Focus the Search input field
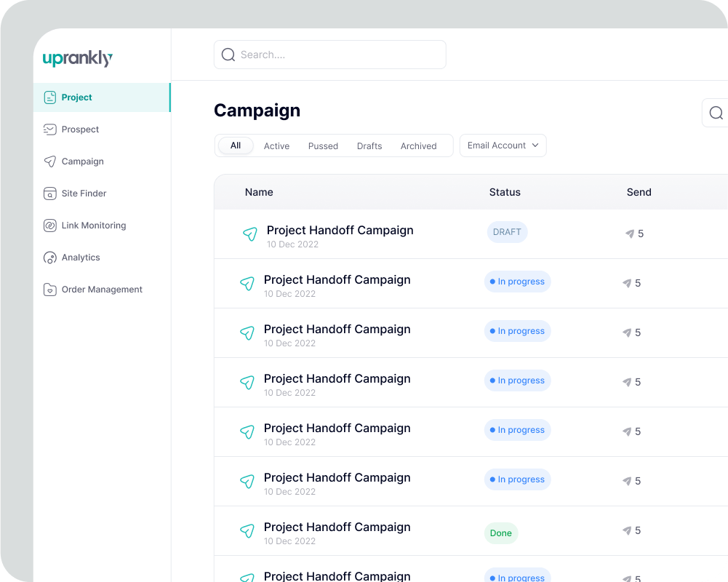728x582 pixels. click(338, 55)
